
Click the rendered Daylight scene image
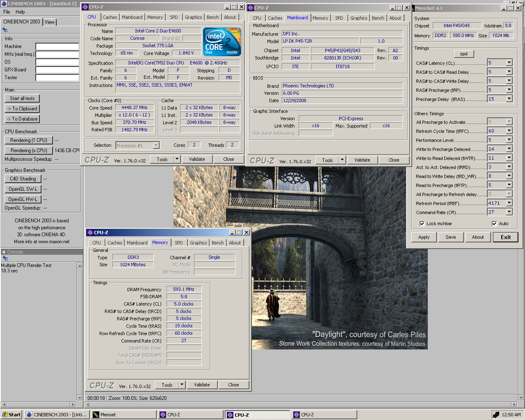point(301,258)
